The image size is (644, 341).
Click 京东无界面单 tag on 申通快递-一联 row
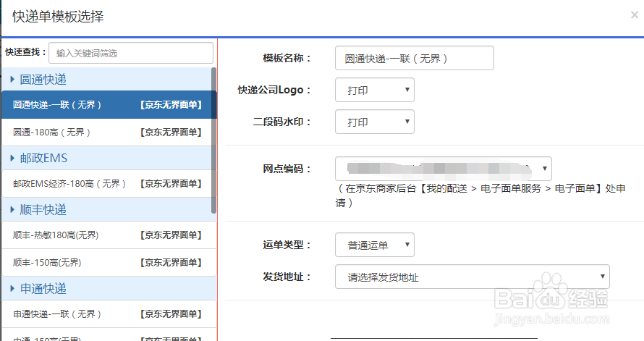click(x=171, y=314)
